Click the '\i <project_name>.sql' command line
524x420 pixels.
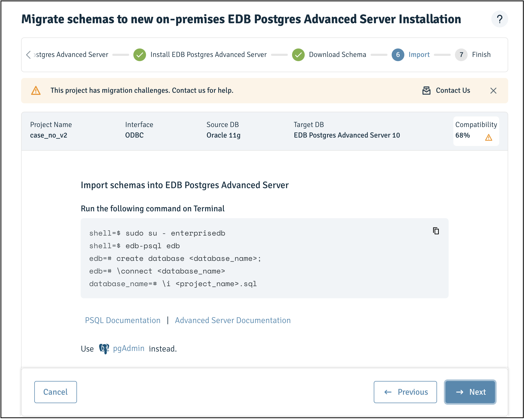click(173, 284)
